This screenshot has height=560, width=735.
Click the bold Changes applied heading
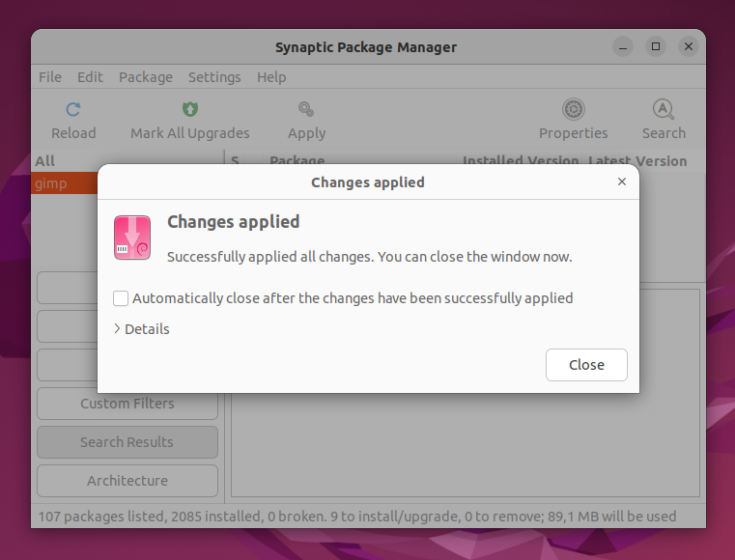[234, 222]
